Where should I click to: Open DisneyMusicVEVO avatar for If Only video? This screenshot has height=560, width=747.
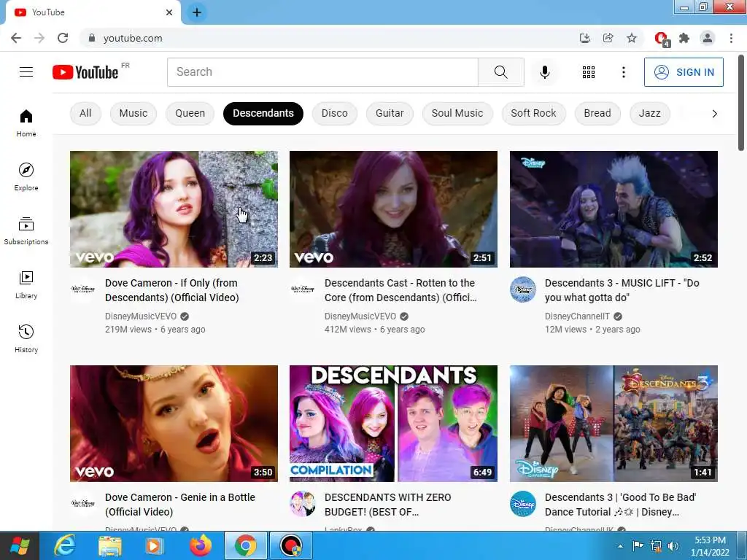point(83,289)
